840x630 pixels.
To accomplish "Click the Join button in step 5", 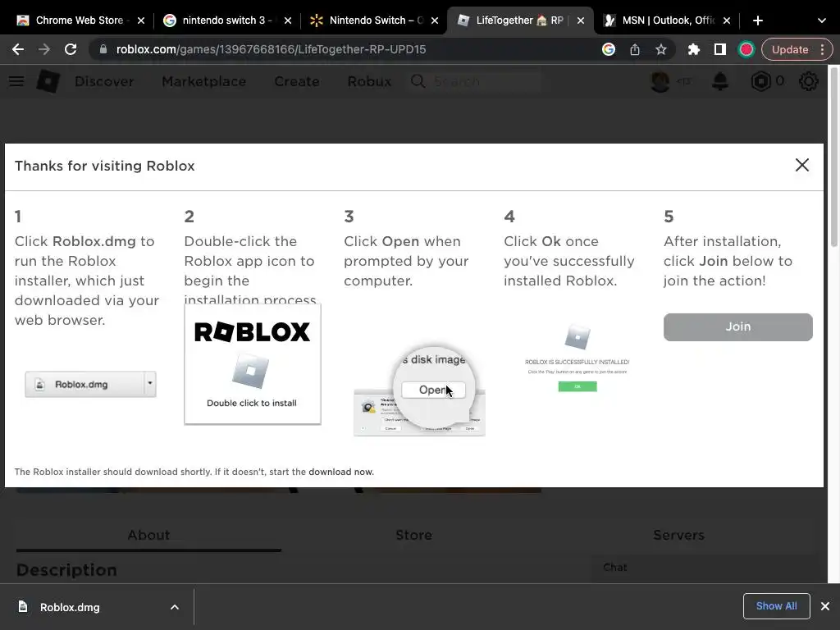I will click(x=737, y=326).
